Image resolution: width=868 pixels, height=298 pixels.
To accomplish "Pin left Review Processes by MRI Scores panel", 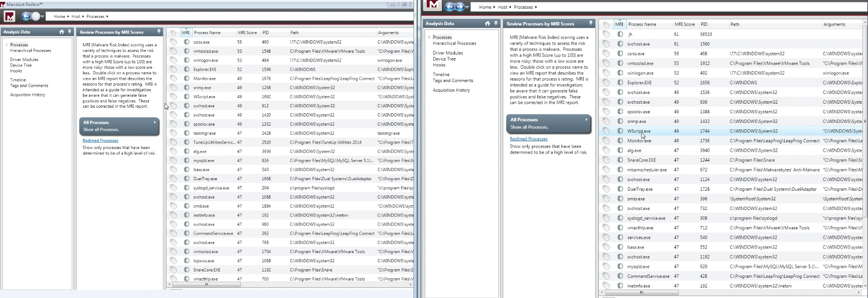I will (x=159, y=32).
